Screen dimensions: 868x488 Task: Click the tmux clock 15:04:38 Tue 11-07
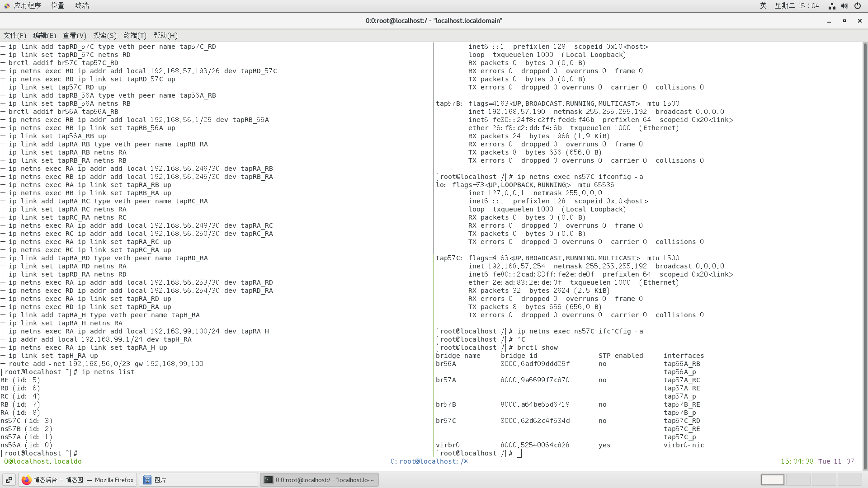(x=817, y=461)
